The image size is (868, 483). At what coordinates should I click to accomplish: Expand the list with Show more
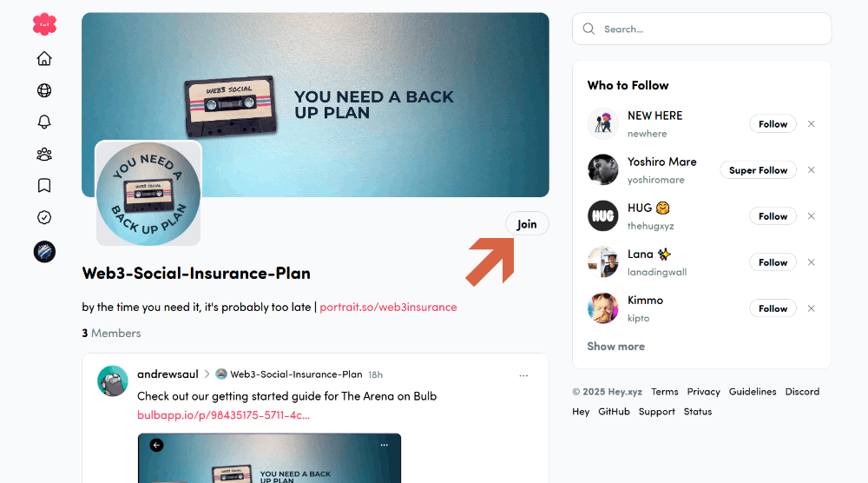pyautogui.click(x=615, y=347)
